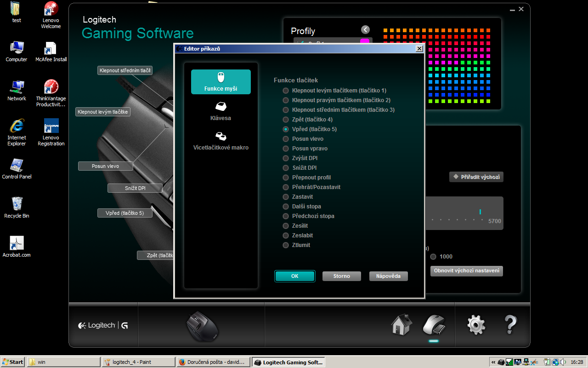Close the Editor příkazů dialog
Viewport: 588px width, 368px height.
419,48
